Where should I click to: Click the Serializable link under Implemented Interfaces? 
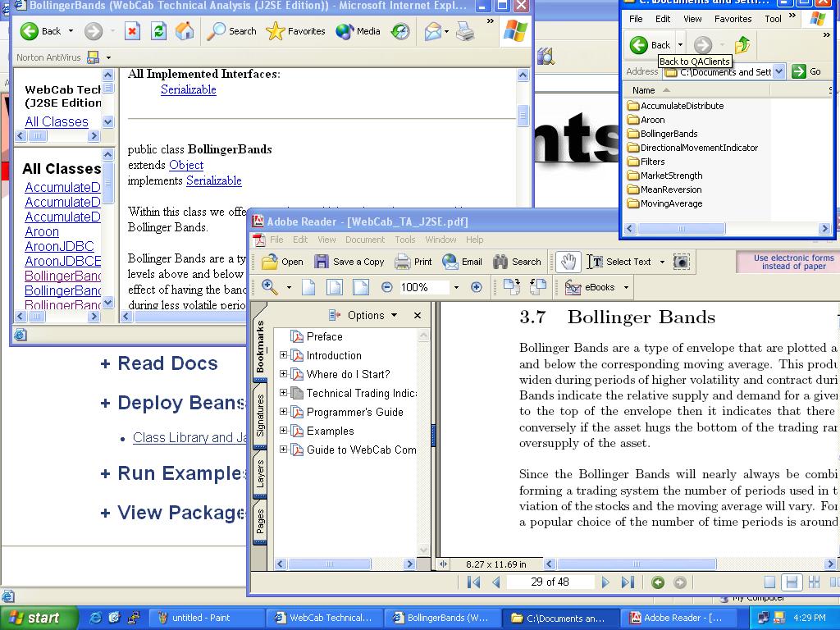(x=188, y=89)
